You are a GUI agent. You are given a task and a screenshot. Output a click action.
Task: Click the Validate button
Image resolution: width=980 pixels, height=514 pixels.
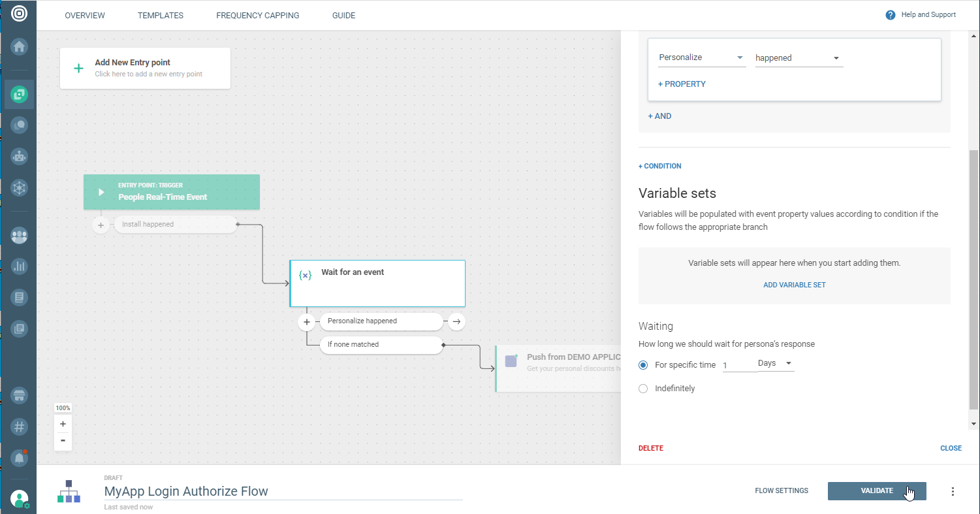(x=876, y=491)
